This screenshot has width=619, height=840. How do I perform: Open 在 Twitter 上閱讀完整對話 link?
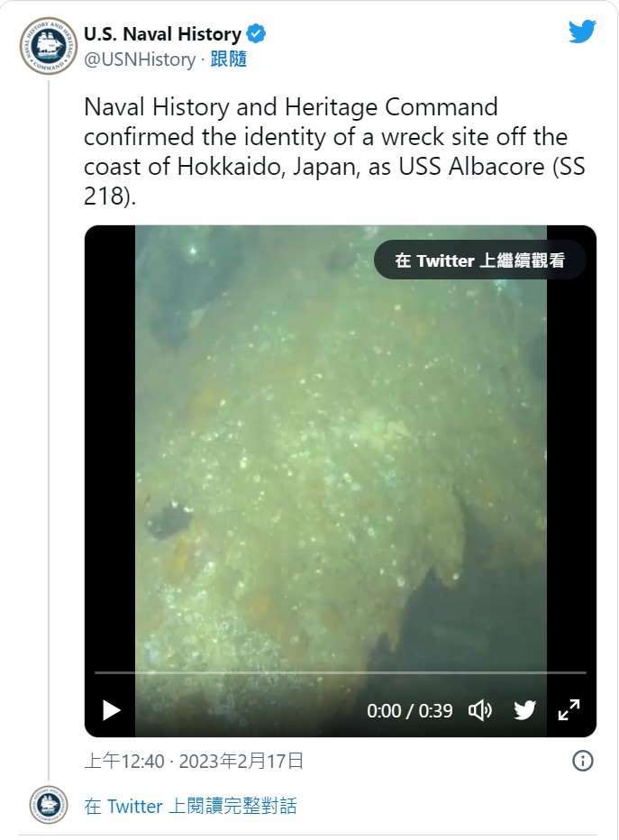pos(190,806)
